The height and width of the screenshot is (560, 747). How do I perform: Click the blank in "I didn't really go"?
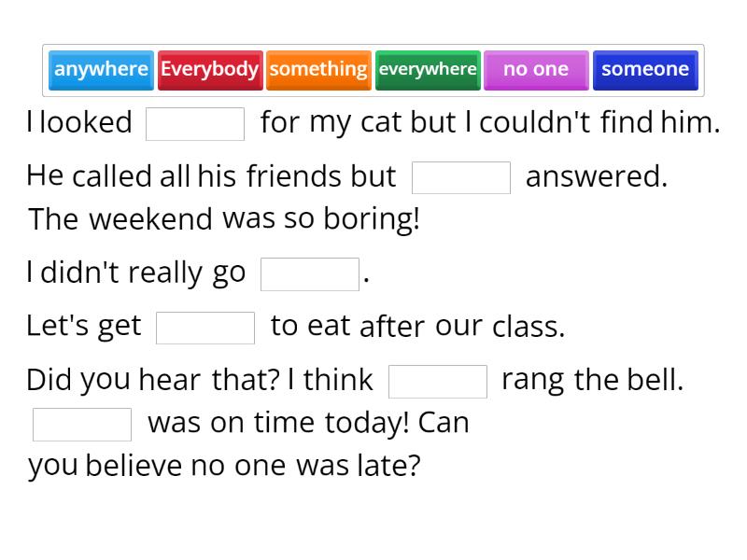[310, 273]
